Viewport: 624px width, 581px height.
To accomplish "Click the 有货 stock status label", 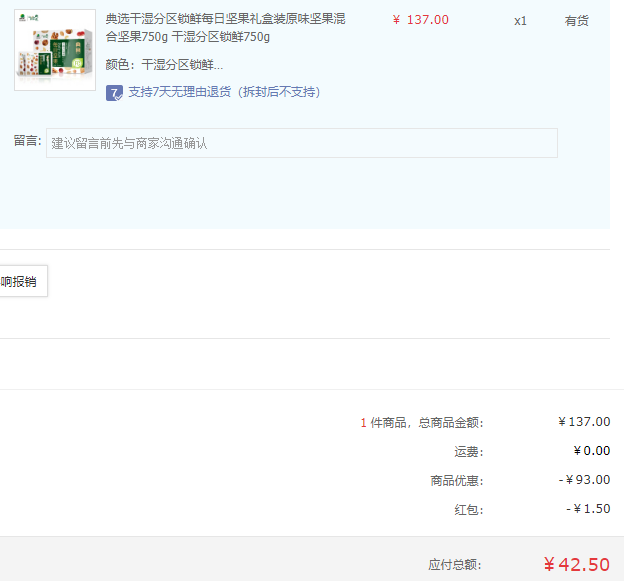I will [x=577, y=20].
